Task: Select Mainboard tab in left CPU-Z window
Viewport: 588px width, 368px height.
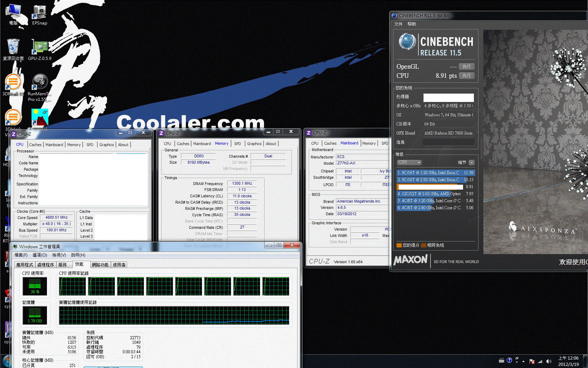Action: [x=54, y=145]
